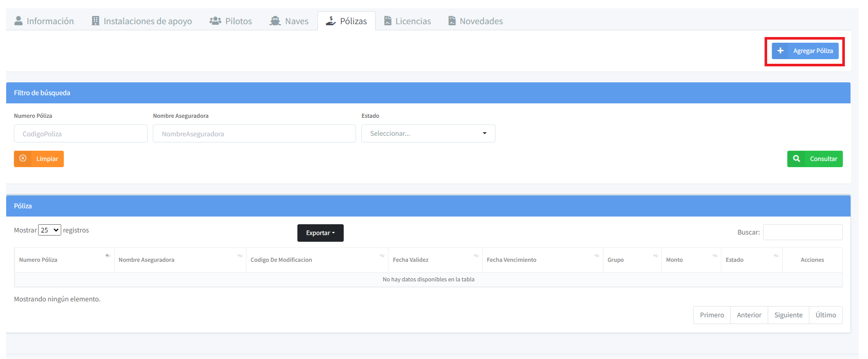Image resolution: width=868 pixels, height=359 pixels.
Task: Jump to the Último page
Action: (x=825, y=315)
